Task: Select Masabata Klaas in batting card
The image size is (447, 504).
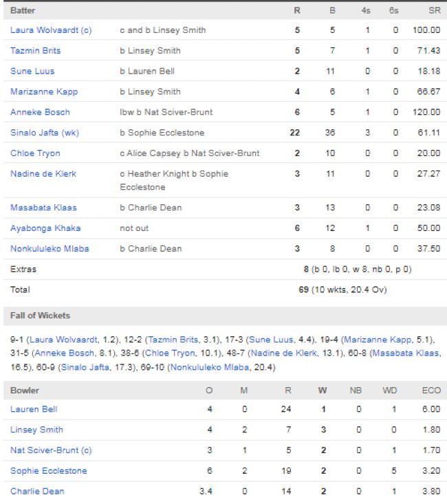Action: [43, 208]
